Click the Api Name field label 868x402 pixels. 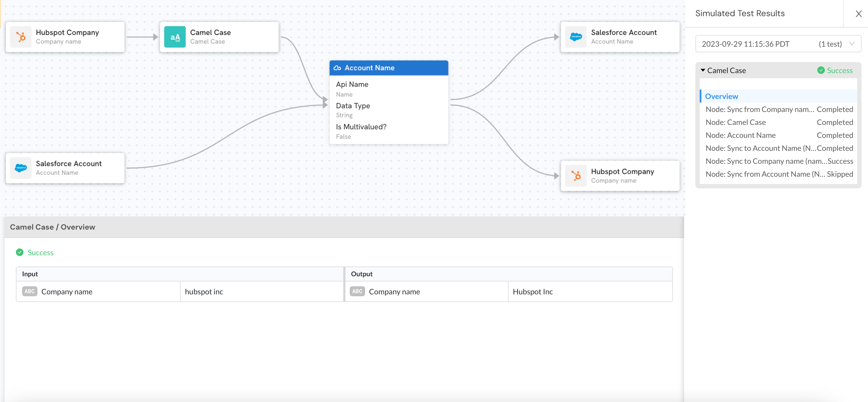coord(352,84)
